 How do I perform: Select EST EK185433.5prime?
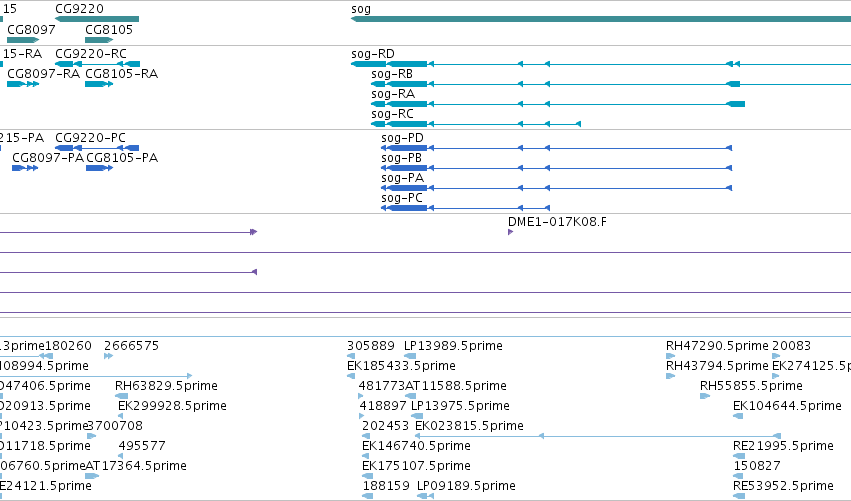click(401, 366)
